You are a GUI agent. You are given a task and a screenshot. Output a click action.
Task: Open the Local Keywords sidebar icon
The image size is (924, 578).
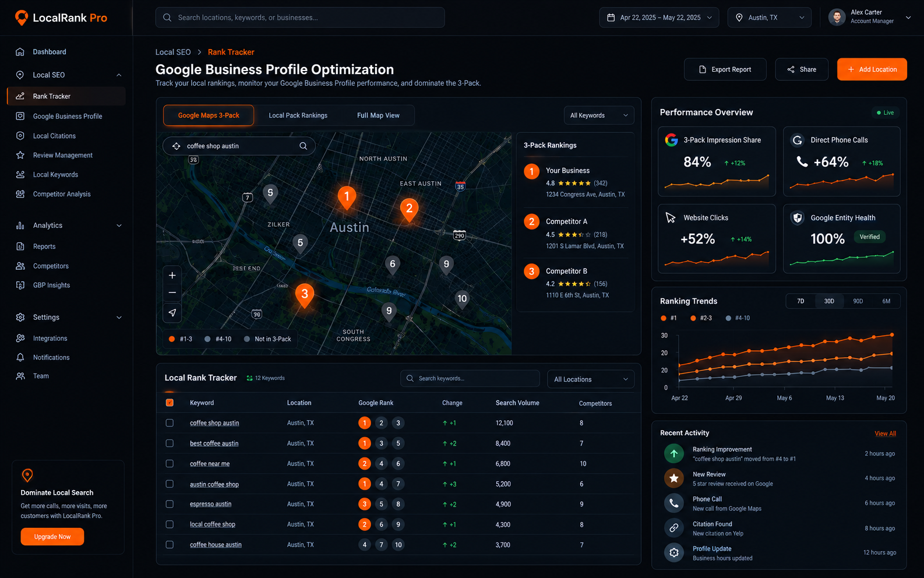[x=20, y=174]
